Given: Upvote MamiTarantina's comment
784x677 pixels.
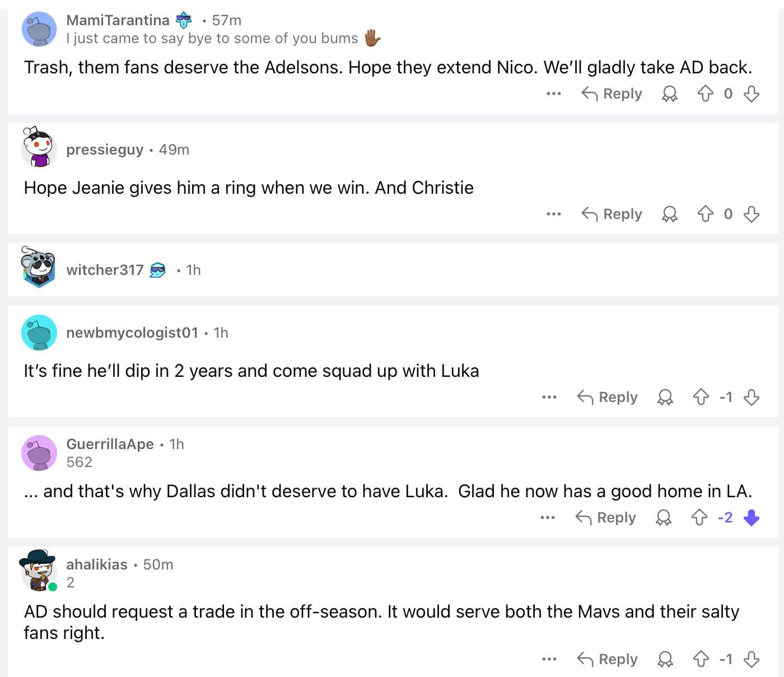Looking at the screenshot, I should 705,94.
